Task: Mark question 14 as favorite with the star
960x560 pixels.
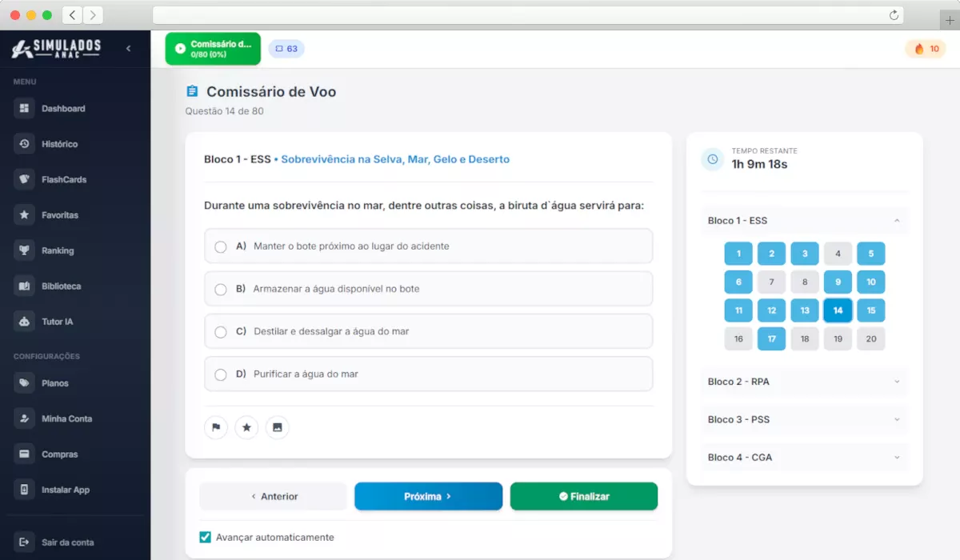Action: [x=246, y=427]
